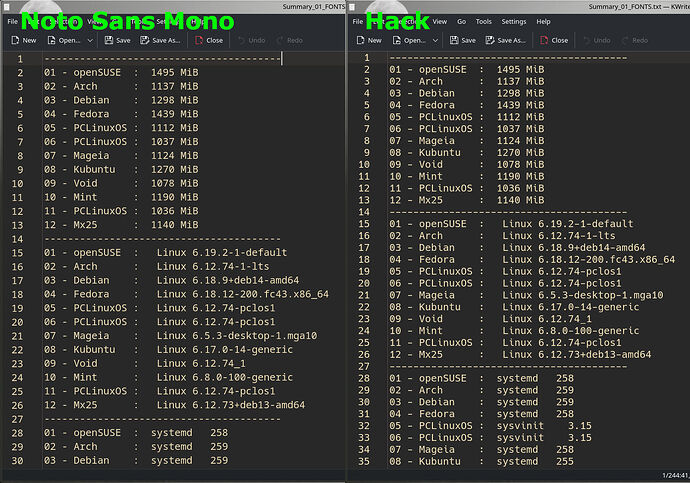690x483 pixels.
Task: Click 'Linux 6.12.74-1-lts' in the Hack window
Action: (x=559, y=236)
